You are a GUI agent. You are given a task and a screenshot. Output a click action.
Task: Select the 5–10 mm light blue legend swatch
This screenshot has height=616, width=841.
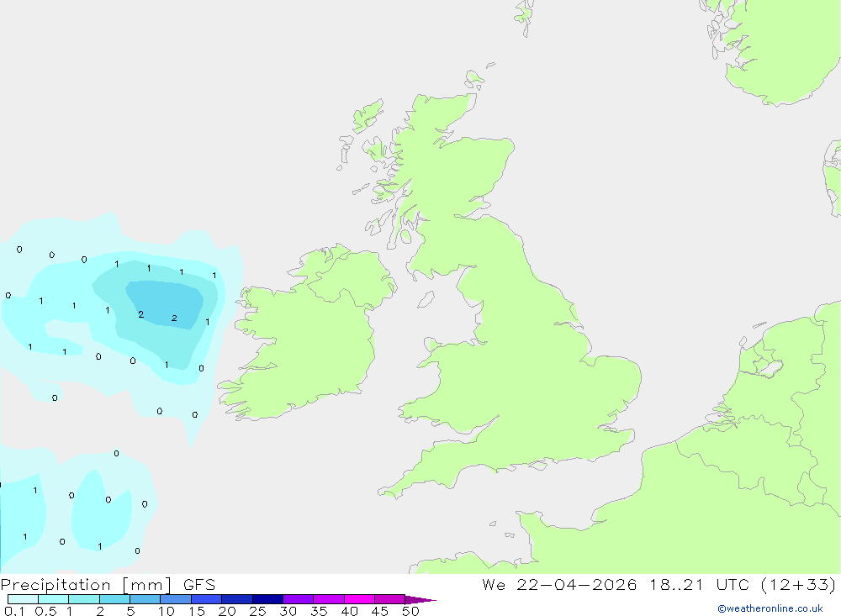pyautogui.click(x=145, y=599)
